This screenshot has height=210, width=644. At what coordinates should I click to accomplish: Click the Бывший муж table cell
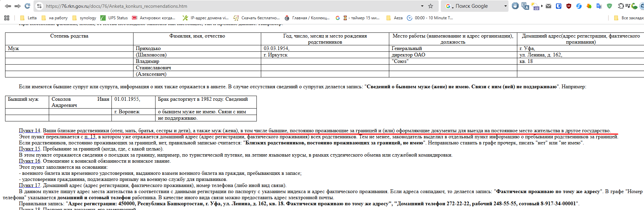pos(27,102)
